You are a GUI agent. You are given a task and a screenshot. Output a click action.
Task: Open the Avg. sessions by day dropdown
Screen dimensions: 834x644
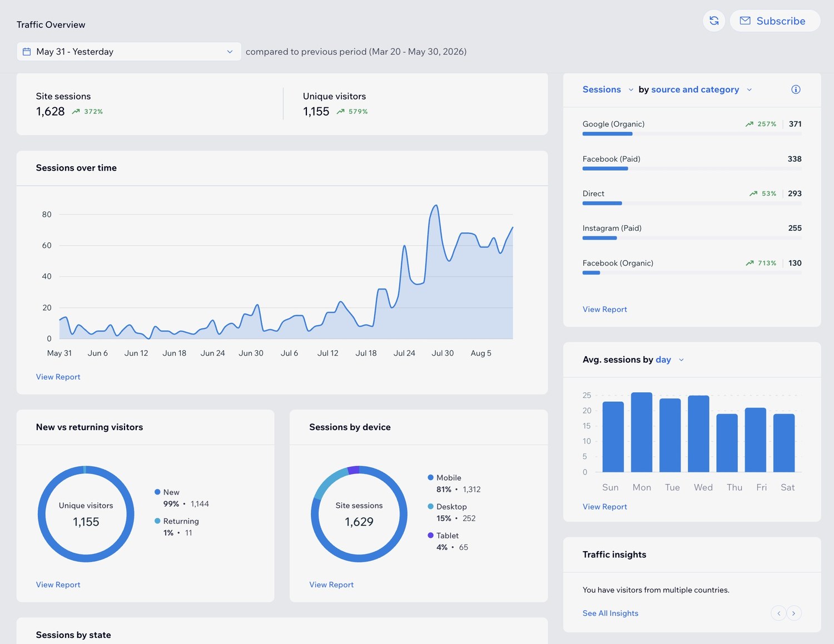point(669,360)
